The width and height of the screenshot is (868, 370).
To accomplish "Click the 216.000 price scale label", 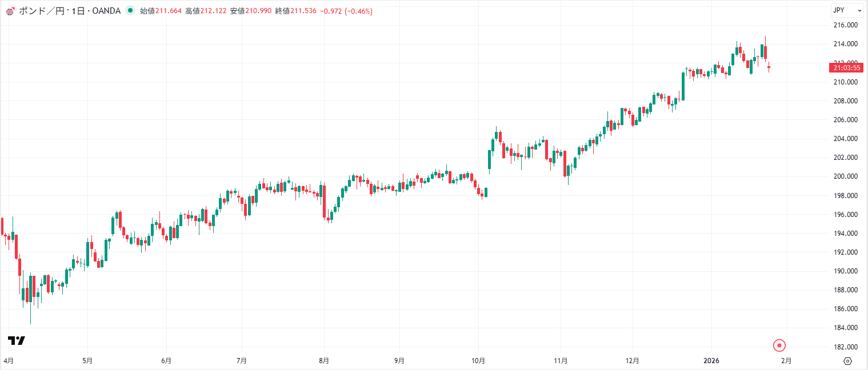I will point(846,25).
